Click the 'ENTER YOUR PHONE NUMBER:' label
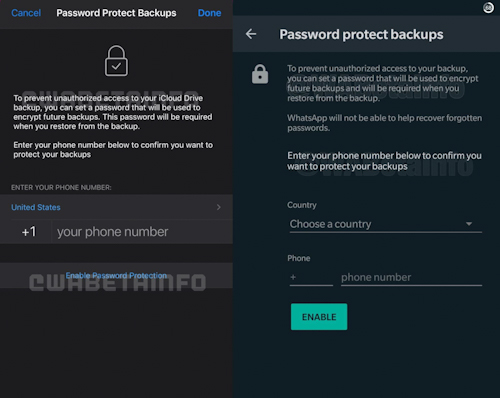 click(61, 188)
